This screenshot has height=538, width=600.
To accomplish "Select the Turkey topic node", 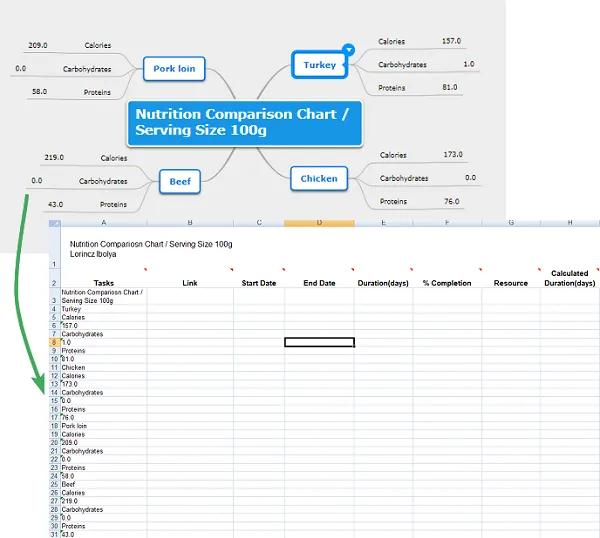I will pos(319,65).
